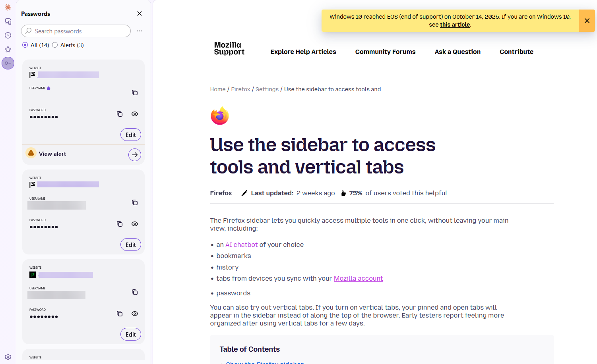Reveal password of first entry

(135, 114)
